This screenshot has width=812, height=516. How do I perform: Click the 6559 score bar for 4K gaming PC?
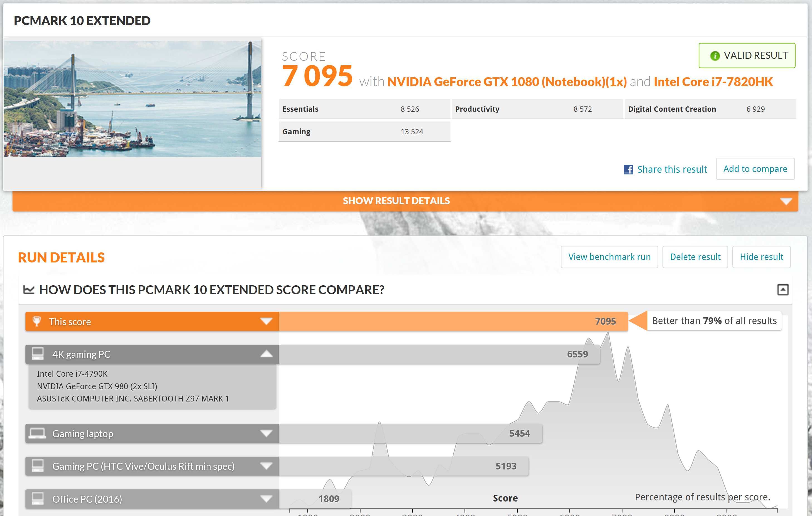(x=439, y=354)
